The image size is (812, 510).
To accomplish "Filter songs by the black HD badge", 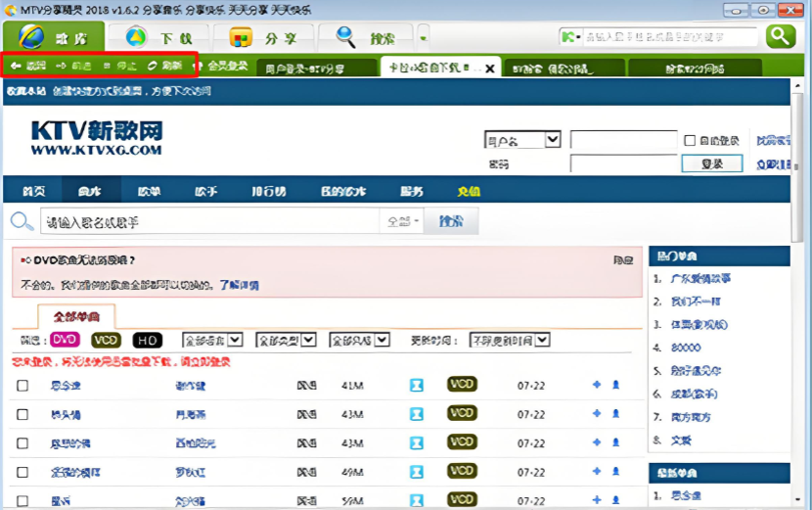I will coord(148,340).
